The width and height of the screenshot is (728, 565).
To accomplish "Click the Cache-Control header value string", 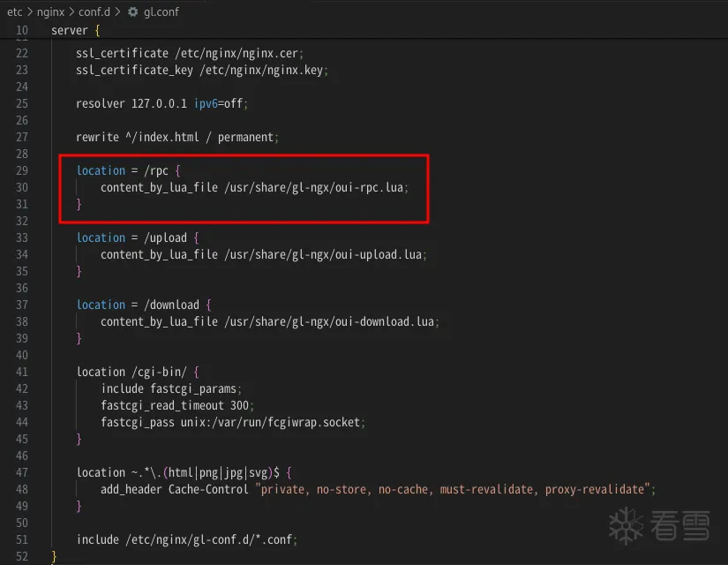I will click(x=456, y=489).
